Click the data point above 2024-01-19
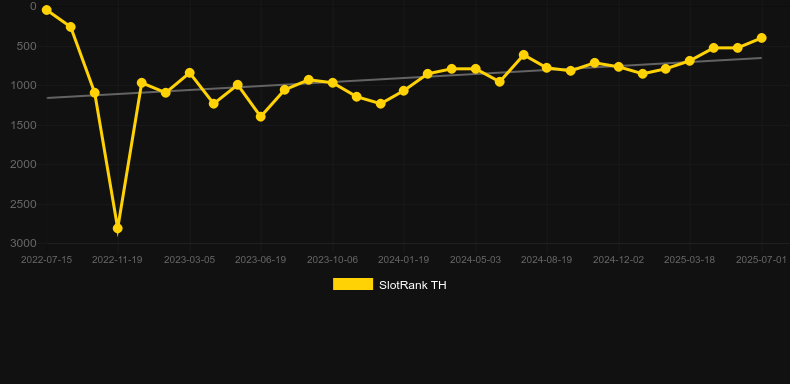 coord(404,91)
